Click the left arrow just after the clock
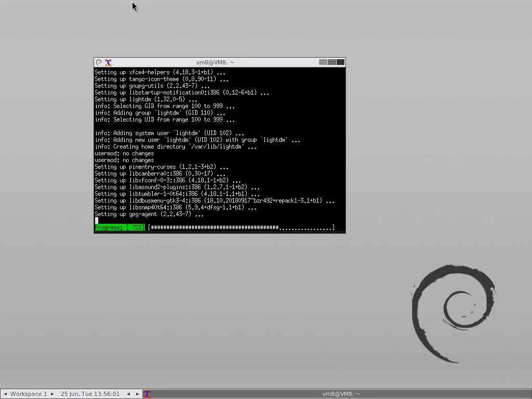 (x=128, y=394)
